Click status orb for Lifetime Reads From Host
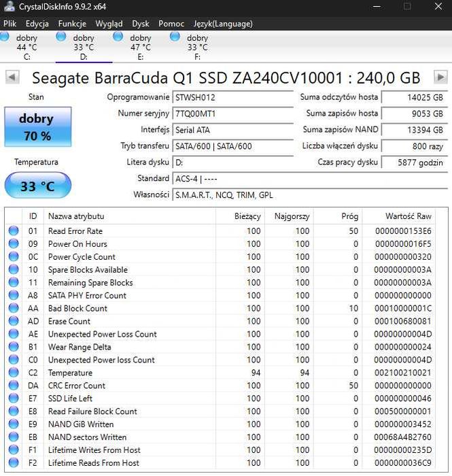 14,463
